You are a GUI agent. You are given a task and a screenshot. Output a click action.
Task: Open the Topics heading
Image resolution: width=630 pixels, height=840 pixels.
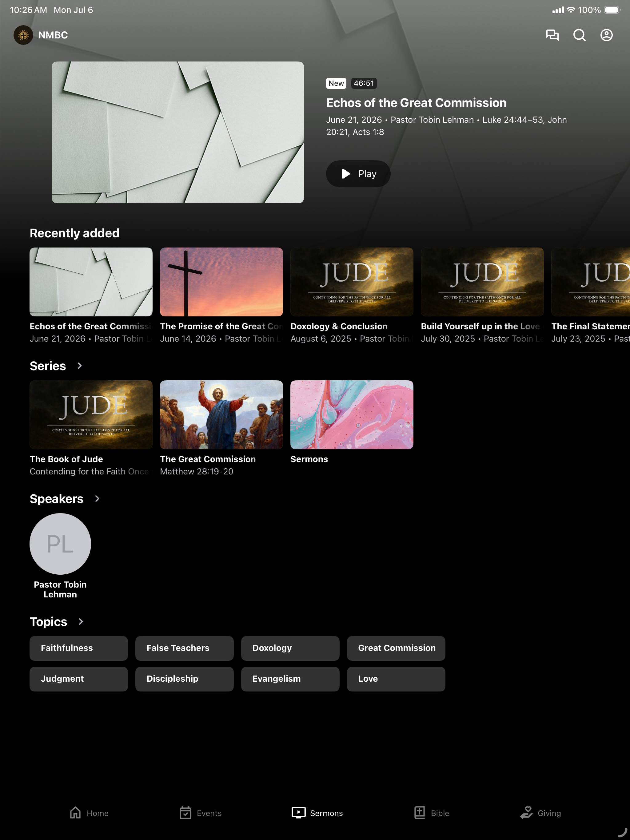[x=48, y=622]
